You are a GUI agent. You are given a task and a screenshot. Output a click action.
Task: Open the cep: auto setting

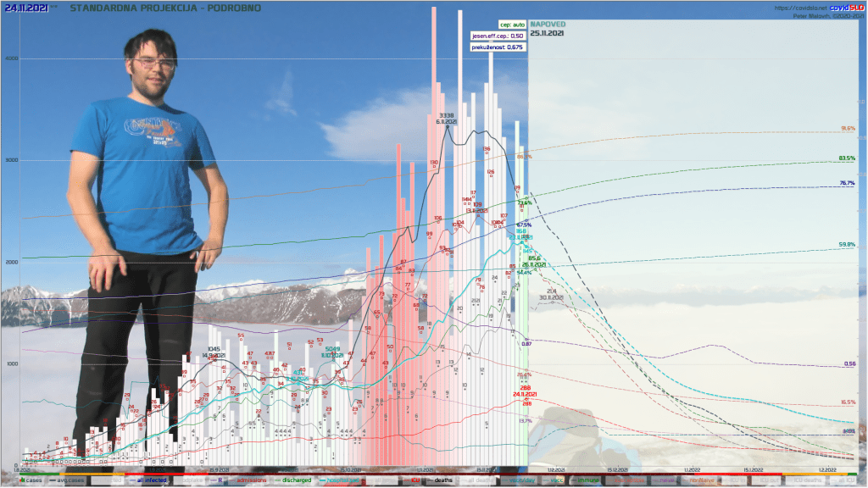pyautogui.click(x=512, y=25)
